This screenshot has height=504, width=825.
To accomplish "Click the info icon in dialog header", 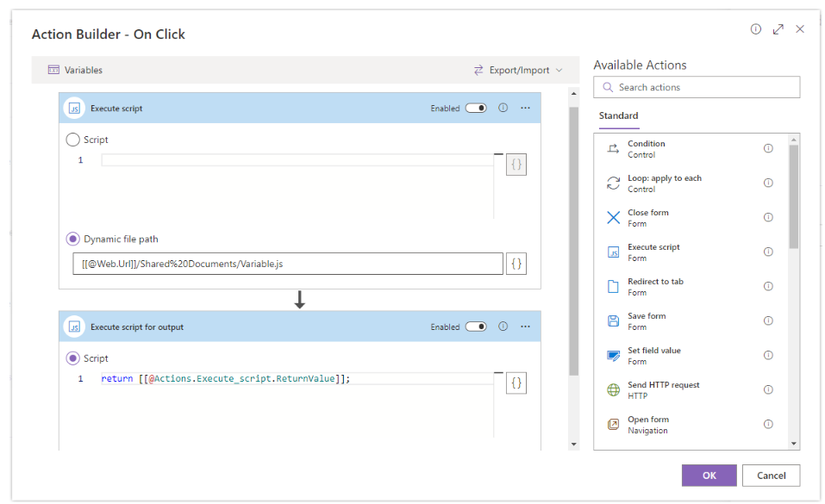I will point(755,29).
